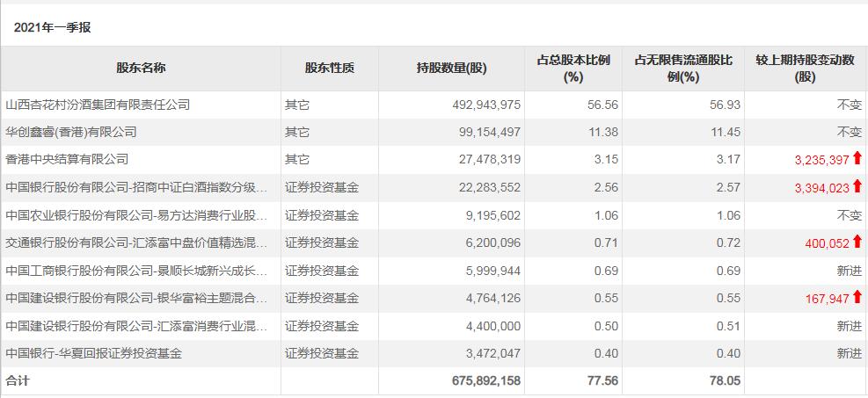Image resolution: width=868 pixels, height=398 pixels.
Task: Select holding value 99,154,497
Action: pyautogui.click(x=490, y=132)
